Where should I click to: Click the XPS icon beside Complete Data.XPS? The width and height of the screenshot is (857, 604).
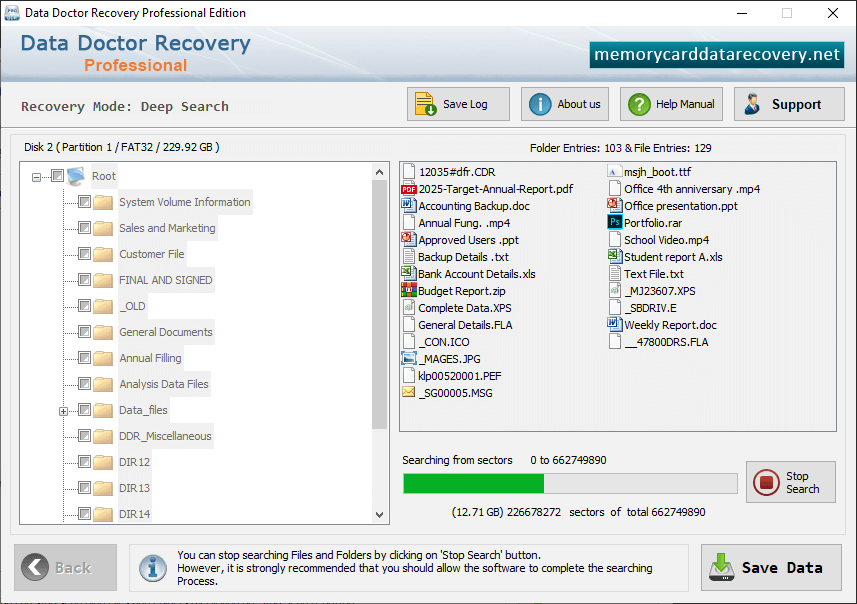[408, 307]
